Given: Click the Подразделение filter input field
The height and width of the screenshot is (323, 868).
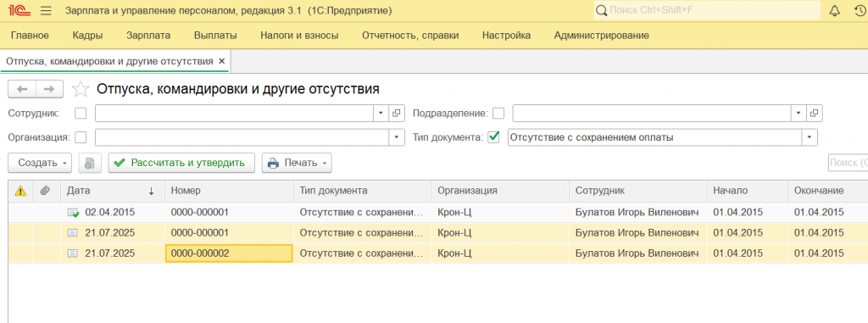Looking at the screenshot, I should (x=652, y=113).
